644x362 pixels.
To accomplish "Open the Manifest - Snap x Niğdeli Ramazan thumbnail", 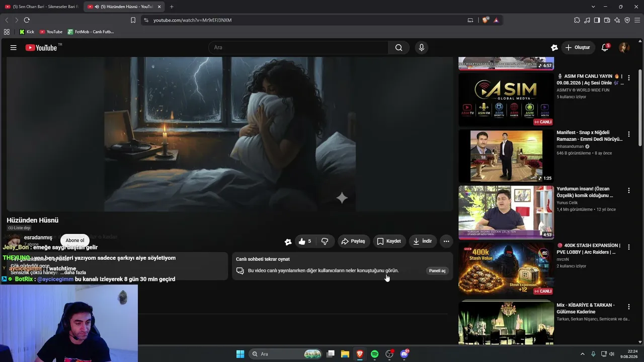I will (x=506, y=156).
